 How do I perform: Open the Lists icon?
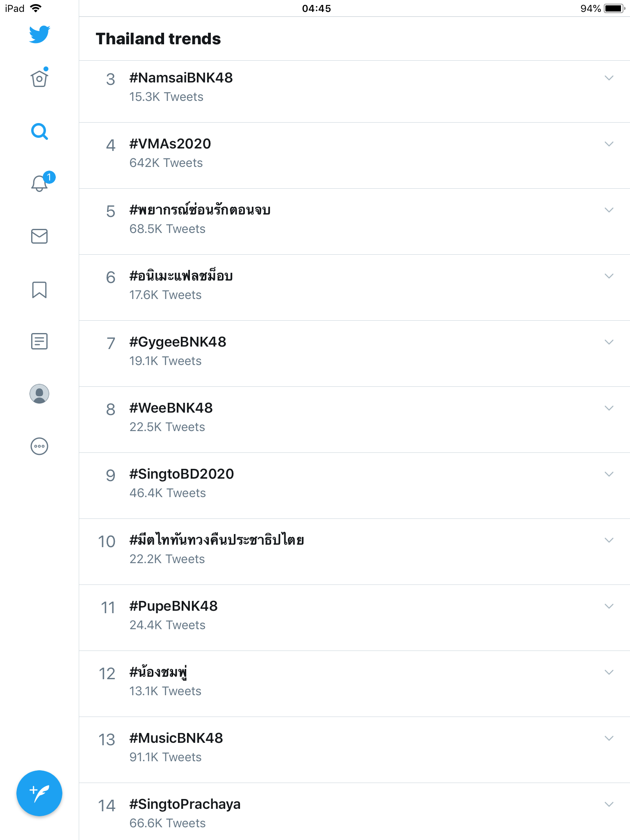pyautogui.click(x=39, y=341)
